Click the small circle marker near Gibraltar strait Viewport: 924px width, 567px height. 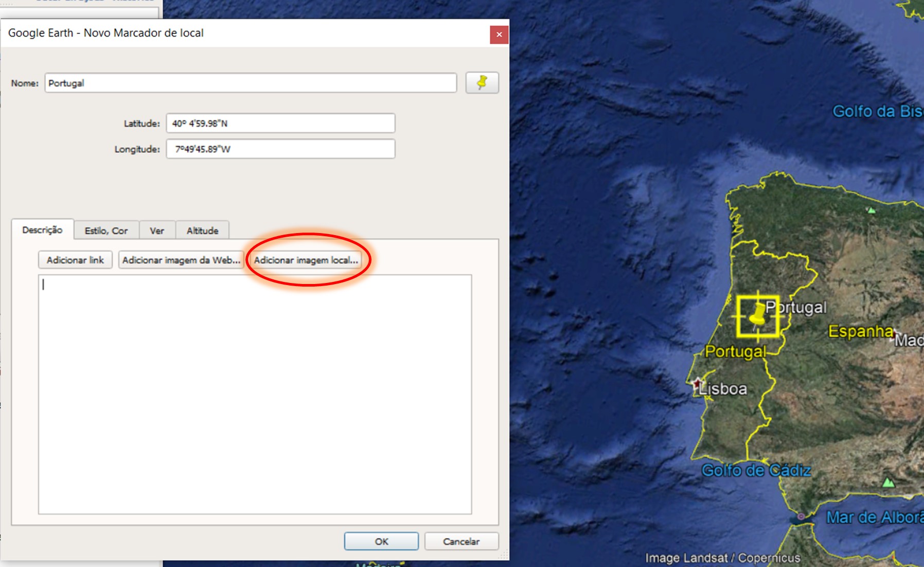801,516
